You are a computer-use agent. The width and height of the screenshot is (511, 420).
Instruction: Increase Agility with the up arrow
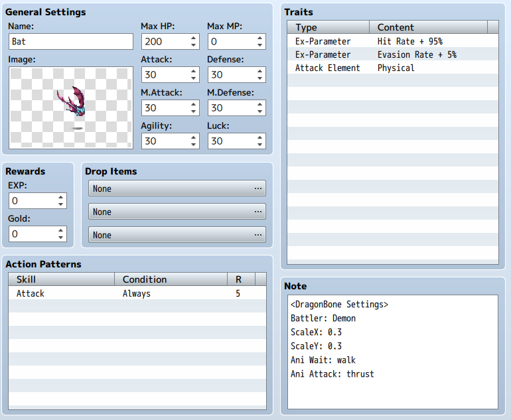click(193, 137)
